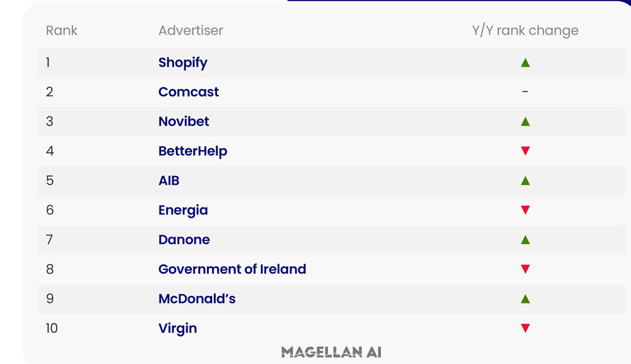Screen dimensions: 631x364
Task: Click the green up arrow beside Danone
Action: pos(525,240)
